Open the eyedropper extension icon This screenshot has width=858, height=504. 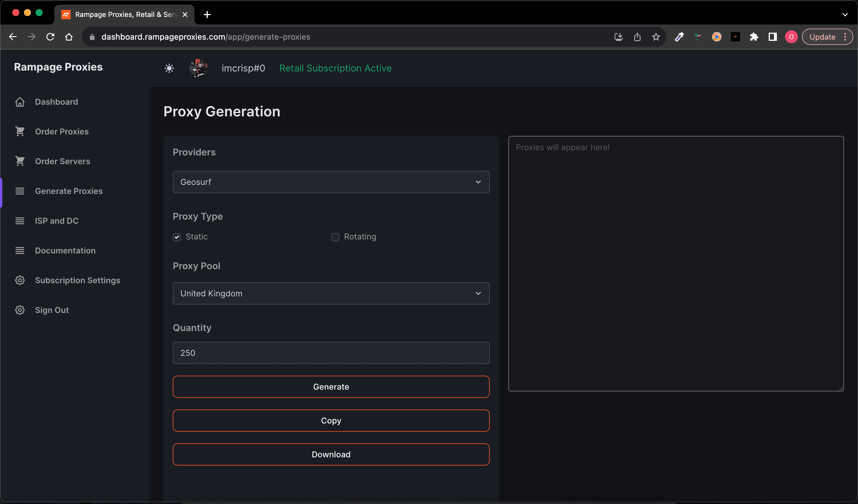click(679, 37)
